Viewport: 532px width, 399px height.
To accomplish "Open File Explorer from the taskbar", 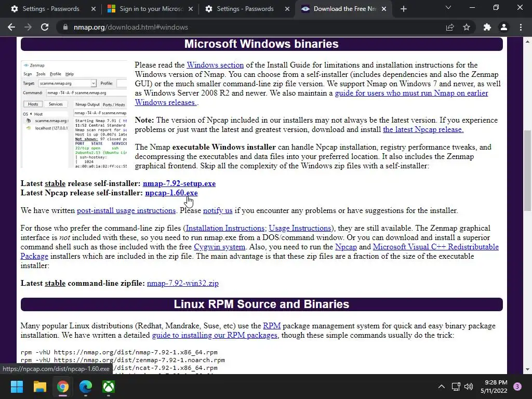I will point(39,387).
